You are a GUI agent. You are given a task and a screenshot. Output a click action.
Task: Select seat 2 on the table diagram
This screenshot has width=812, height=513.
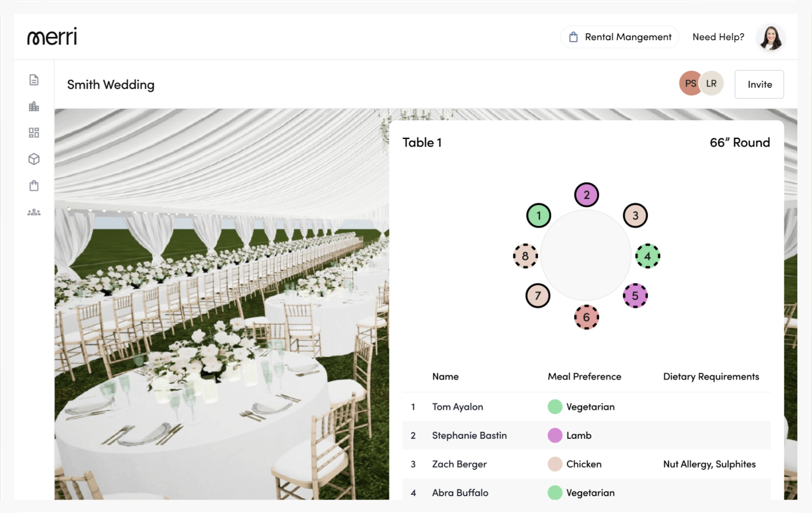point(586,194)
